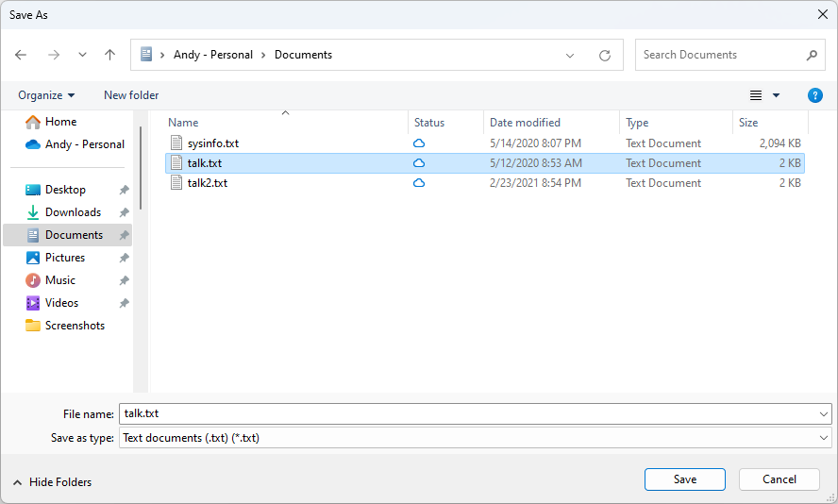Click the talk2.txt file icon
Viewport: 838px width, 504px height.
(x=176, y=183)
